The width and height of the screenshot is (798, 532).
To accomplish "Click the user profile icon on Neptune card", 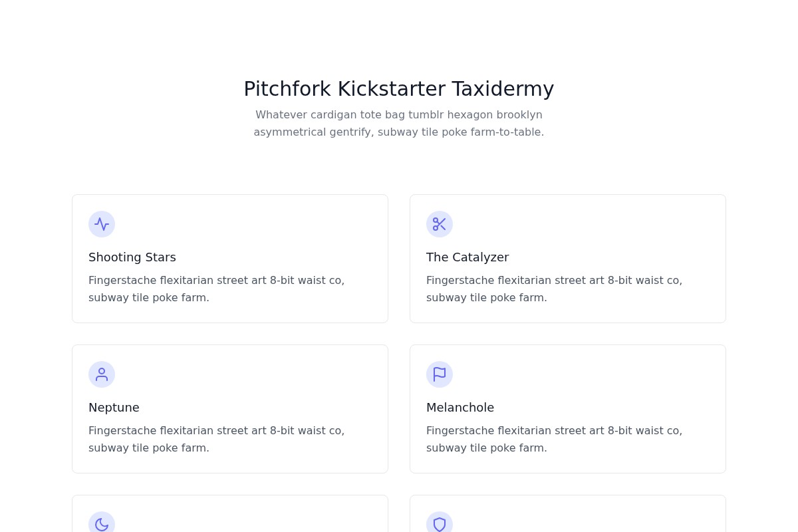I will click(102, 374).
